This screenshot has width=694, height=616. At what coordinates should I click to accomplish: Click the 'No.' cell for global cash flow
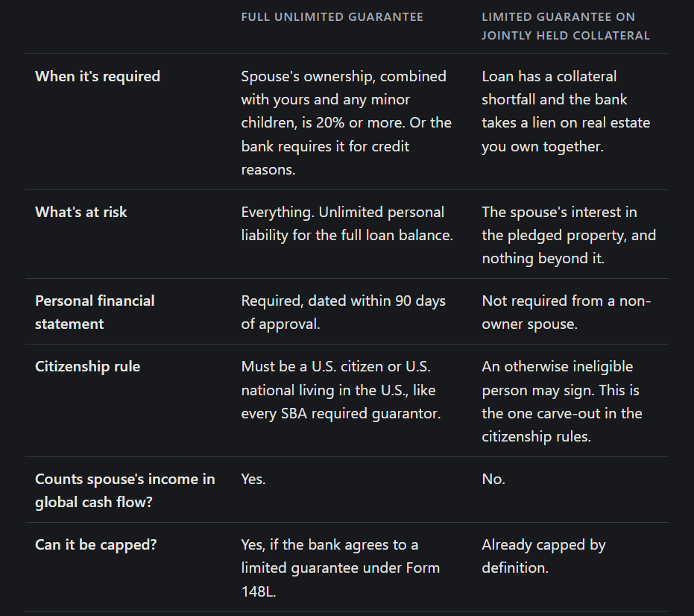493,480
